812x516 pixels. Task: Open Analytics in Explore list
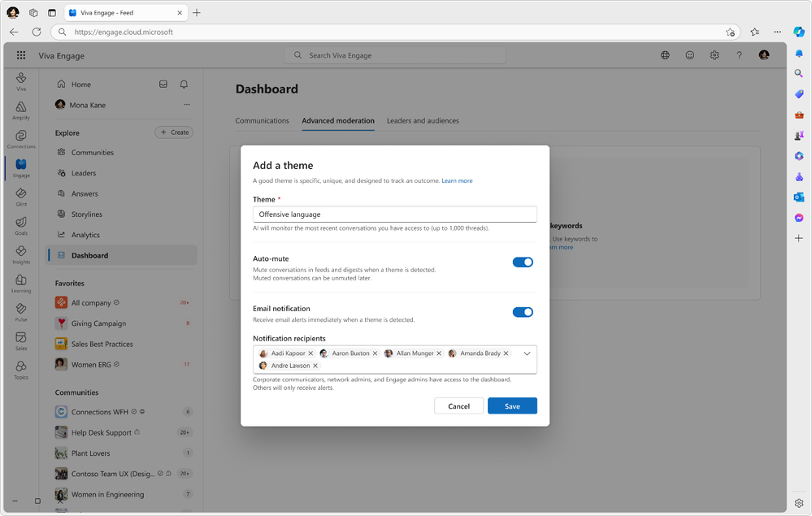click(121, 235)
